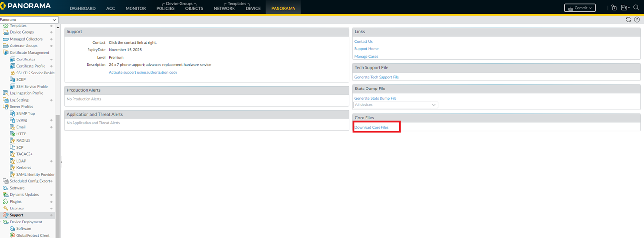Select Scheduled Config Export in sidebar

pyautogui.click(x=30, y=181)
